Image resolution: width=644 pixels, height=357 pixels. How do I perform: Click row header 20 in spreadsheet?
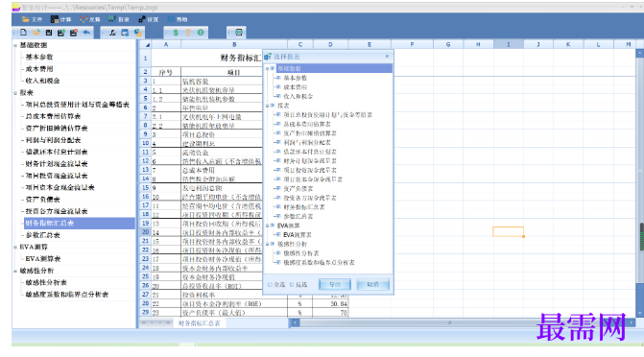click(145, 232)
